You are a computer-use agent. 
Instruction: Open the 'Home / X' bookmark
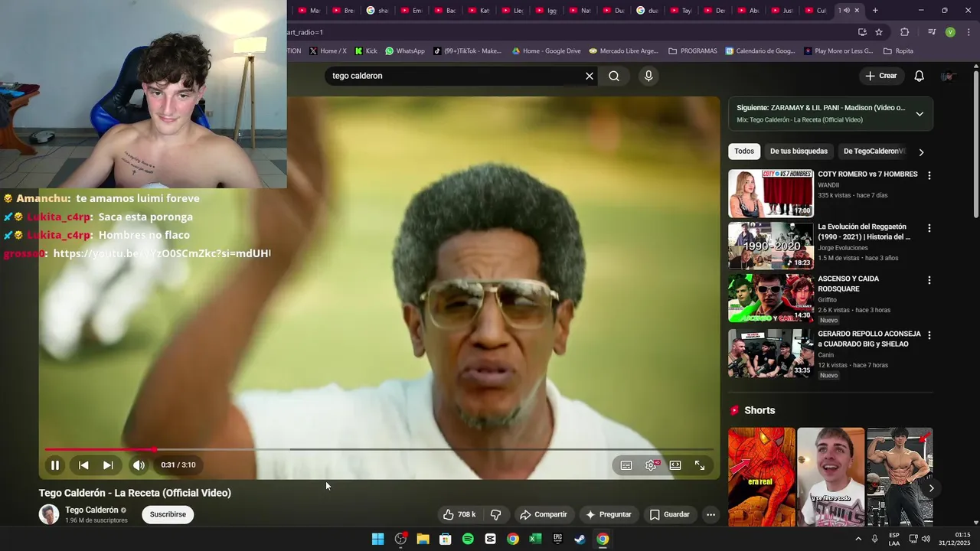pyautogui.click(x=328, y=51)
